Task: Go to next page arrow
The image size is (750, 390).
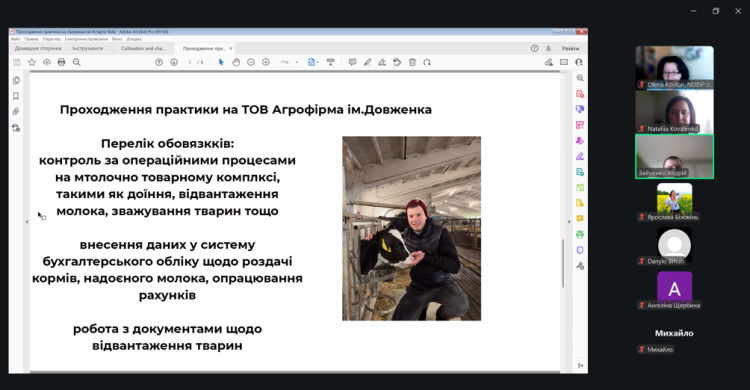Action: coord(174,62)
